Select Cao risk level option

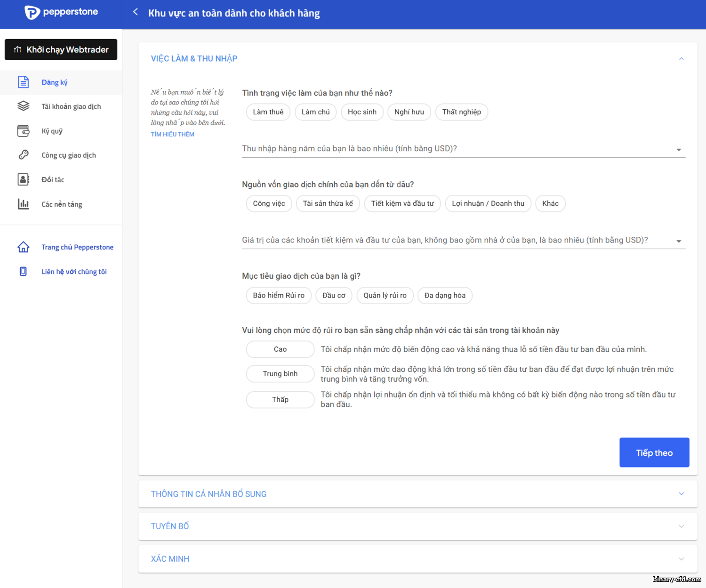click(x=280, y=349)
